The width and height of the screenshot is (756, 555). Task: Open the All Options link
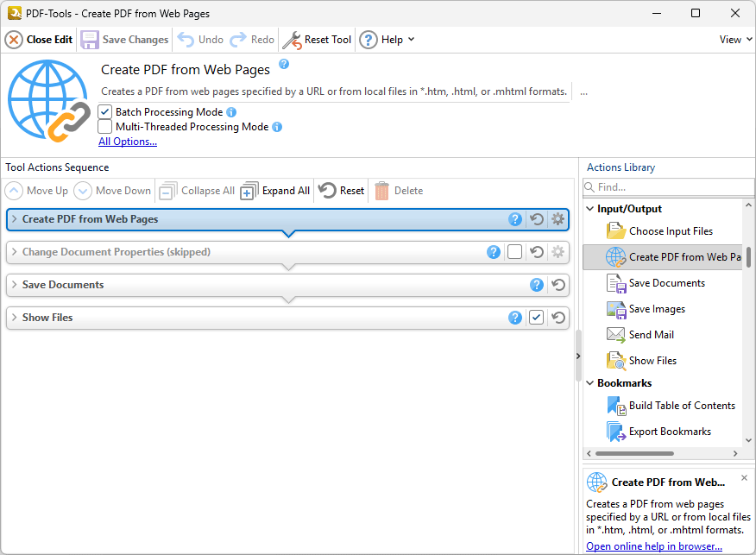click(128, 142)
